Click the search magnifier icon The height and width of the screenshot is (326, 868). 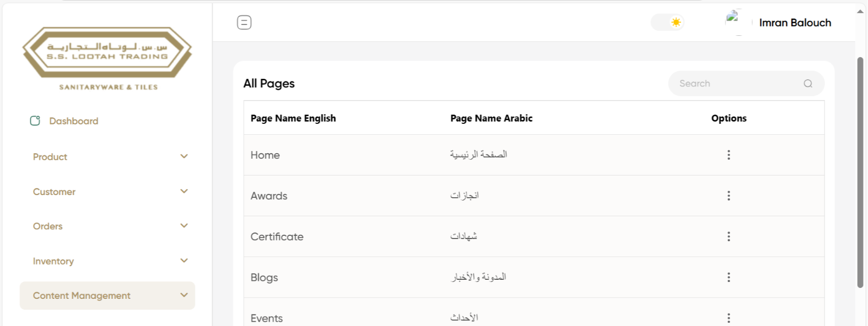(808, 84)
